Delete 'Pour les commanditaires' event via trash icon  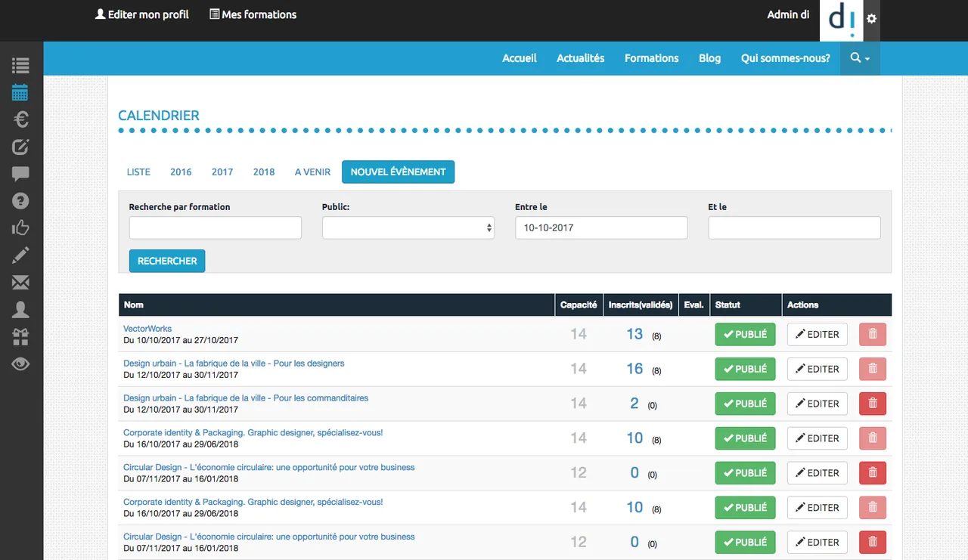873,404
